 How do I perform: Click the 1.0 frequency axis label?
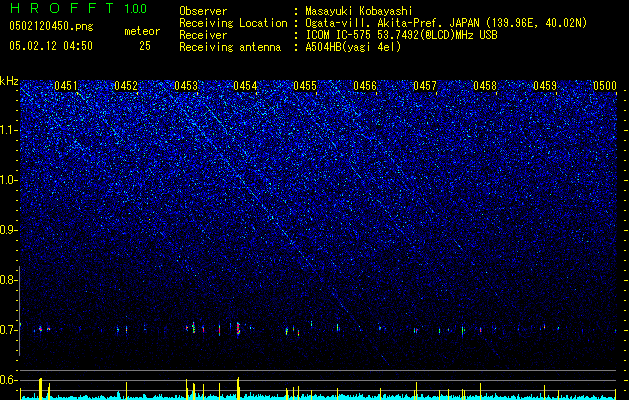[x=9, y=181]
